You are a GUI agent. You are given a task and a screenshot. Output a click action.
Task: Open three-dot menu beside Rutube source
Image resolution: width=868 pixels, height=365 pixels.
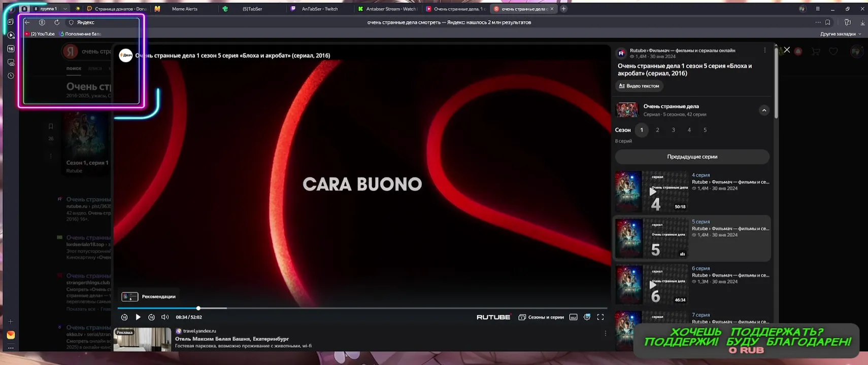765,50
